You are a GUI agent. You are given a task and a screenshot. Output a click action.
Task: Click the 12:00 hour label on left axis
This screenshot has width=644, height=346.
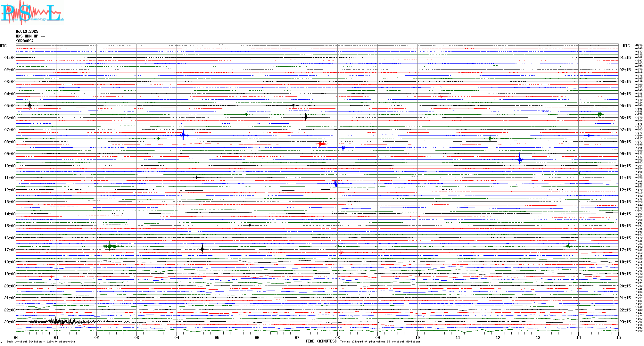pyautogui.click(x=10, y=190)
